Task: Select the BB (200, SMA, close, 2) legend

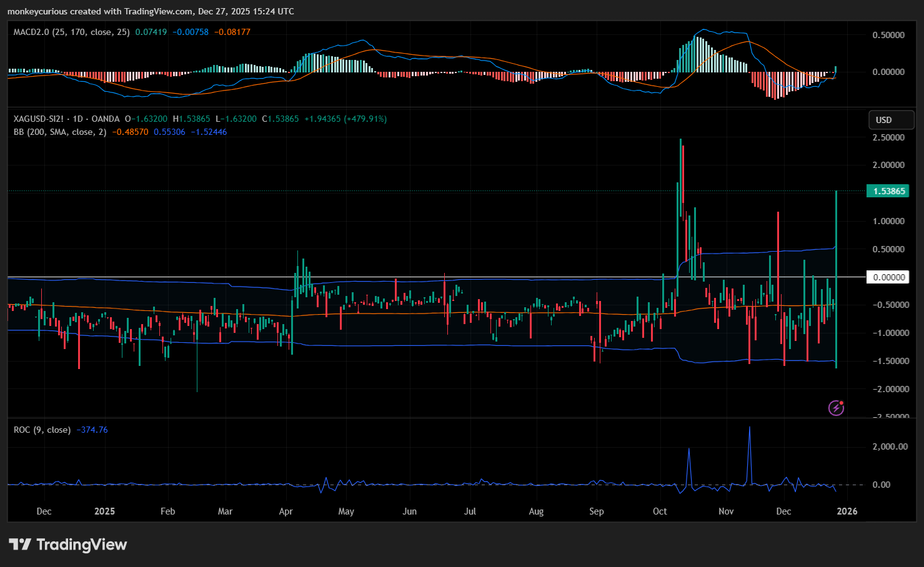Action: pyautogui.click(x=60, y=132)
